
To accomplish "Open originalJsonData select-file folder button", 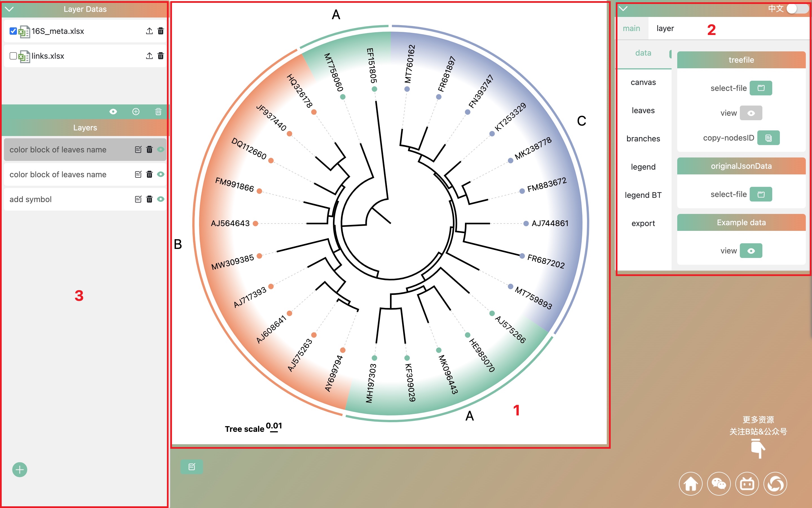I will tap(761, 194).
